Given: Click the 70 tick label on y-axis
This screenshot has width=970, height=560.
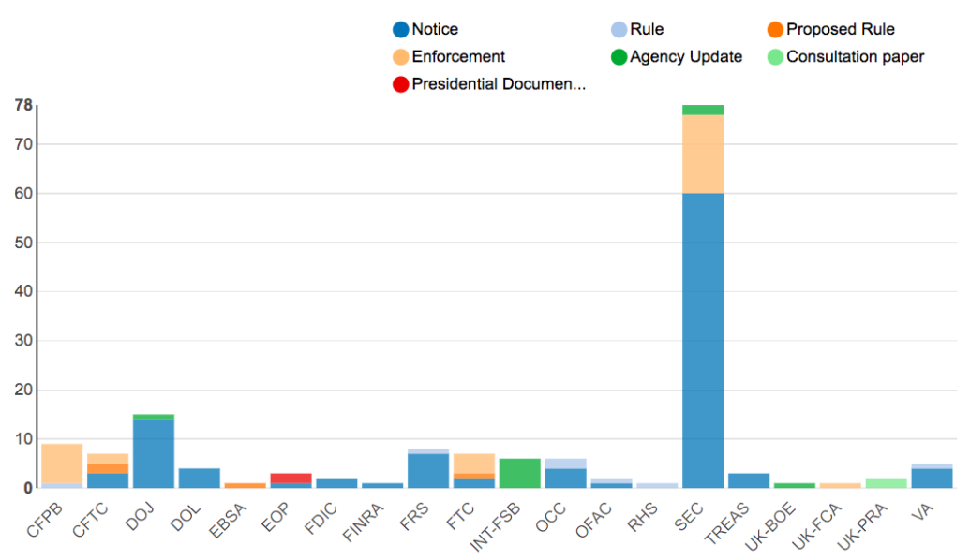Looking at the screenshot, I should [23, 144].
